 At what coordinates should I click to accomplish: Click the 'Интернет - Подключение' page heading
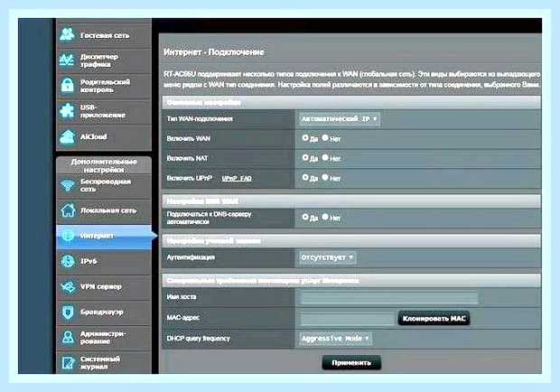(214, 52)
